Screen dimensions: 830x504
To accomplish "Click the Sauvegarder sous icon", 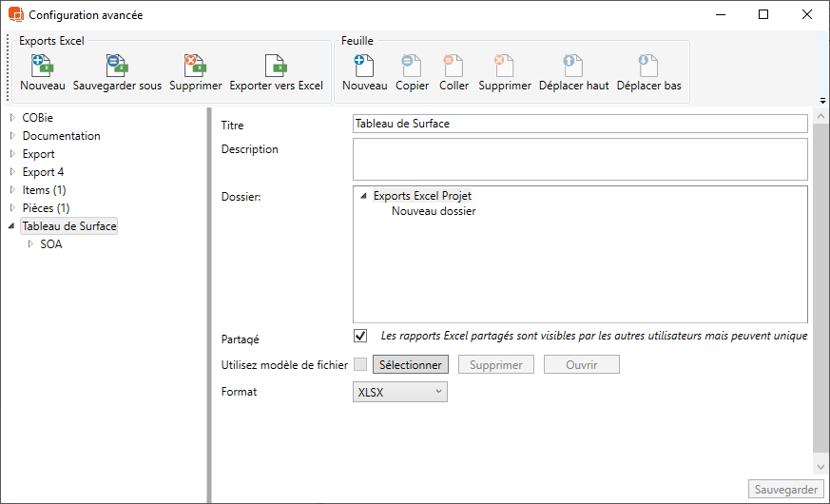I will tap(117, 67).
